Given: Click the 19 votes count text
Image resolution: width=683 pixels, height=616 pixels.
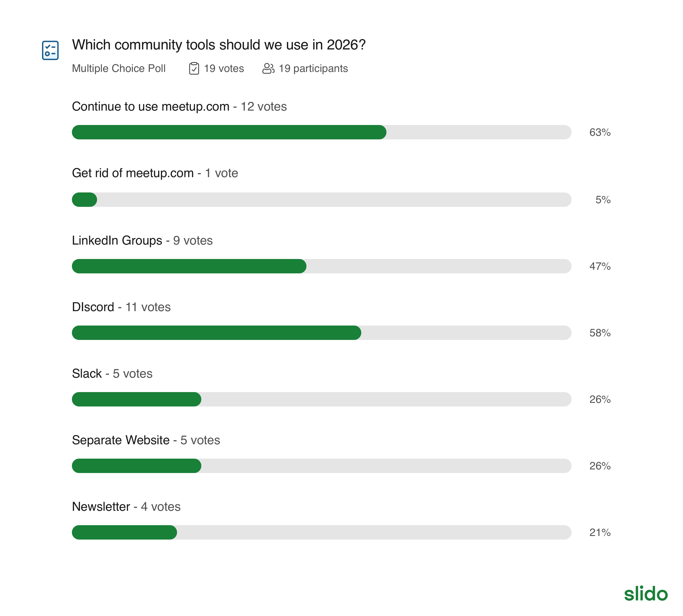Looking at the screenshot, I should (x=224, y=68).
